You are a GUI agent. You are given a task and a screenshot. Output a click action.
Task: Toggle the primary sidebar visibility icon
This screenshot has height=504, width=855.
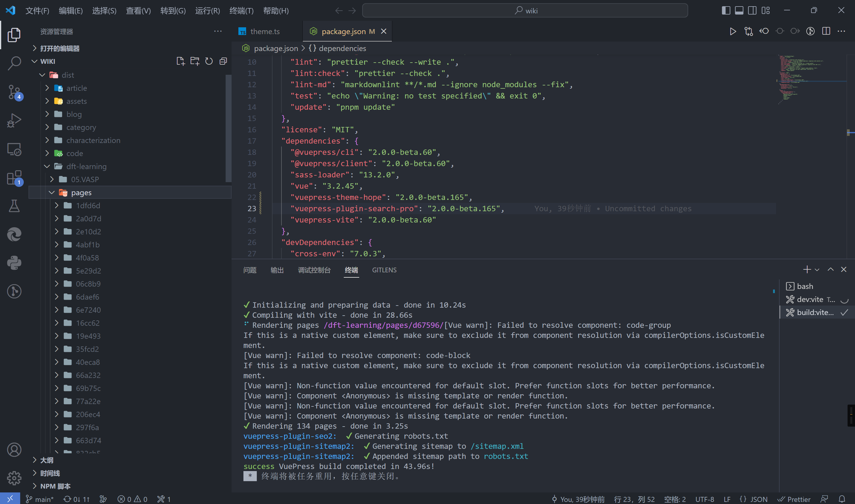726,10
